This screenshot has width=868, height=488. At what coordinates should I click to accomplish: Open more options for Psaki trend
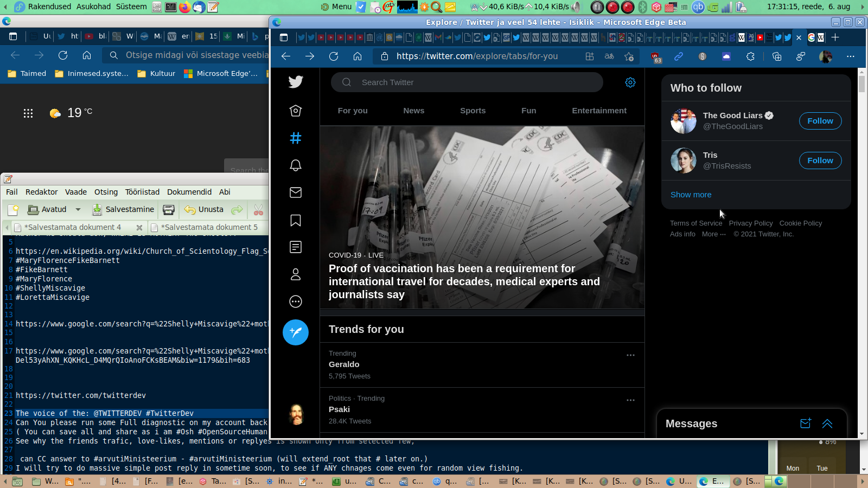click(x=630, y=400)
